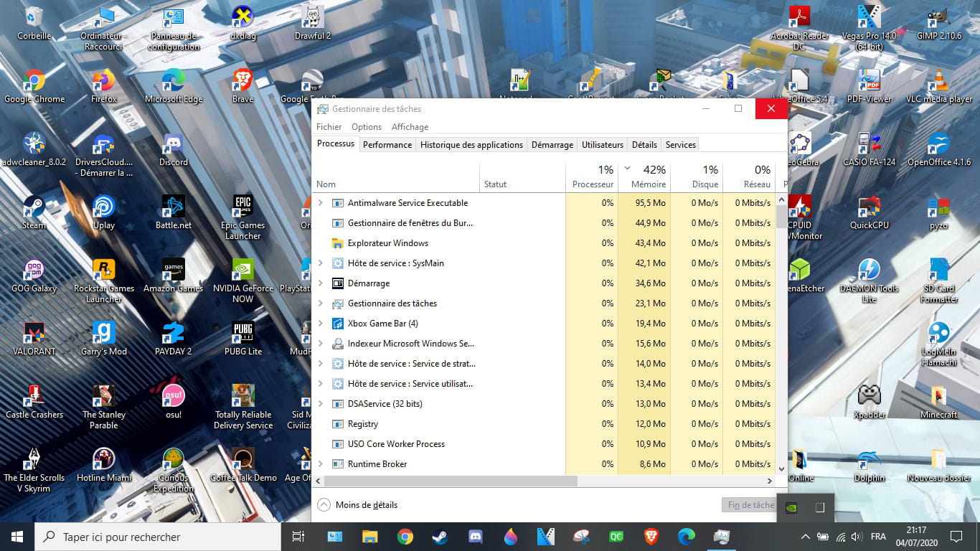
Task: Expand the DSAService (32 bits) process
Action: tap(321, 404)
